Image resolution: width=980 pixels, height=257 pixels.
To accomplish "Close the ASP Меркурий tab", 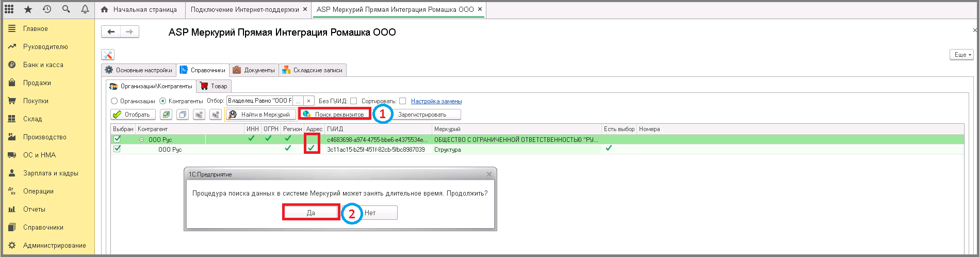I will click(480, 9).
